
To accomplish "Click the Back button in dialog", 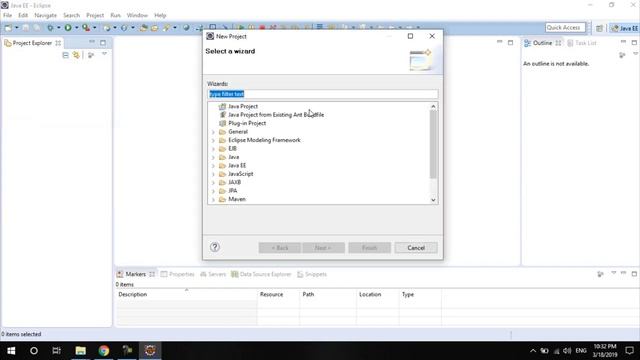I will tap(280, 248).
